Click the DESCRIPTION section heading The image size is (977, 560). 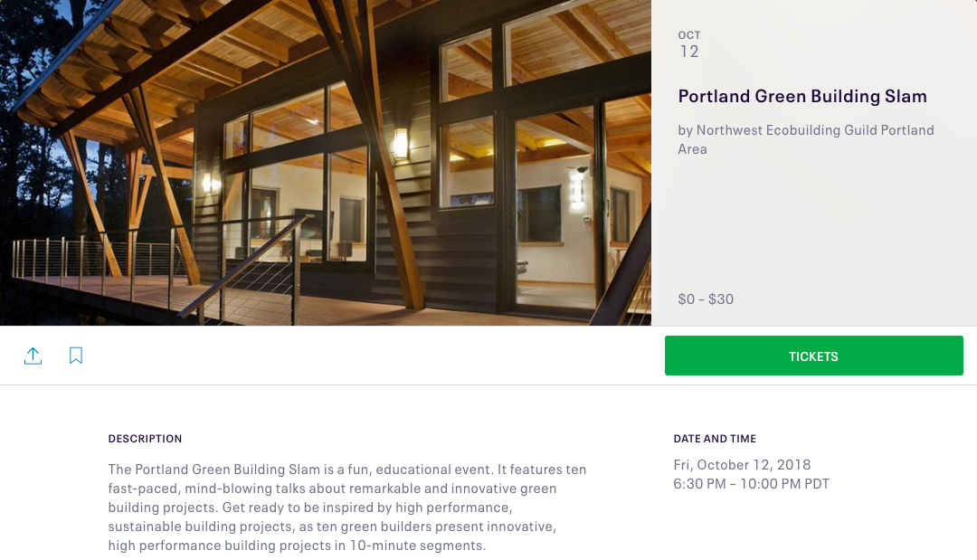coord(145,439)
